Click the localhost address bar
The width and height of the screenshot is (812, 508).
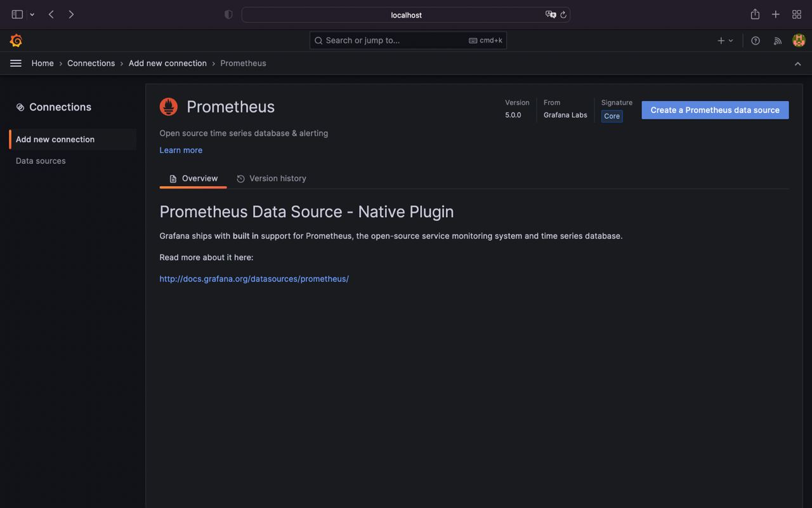(406, 15)
